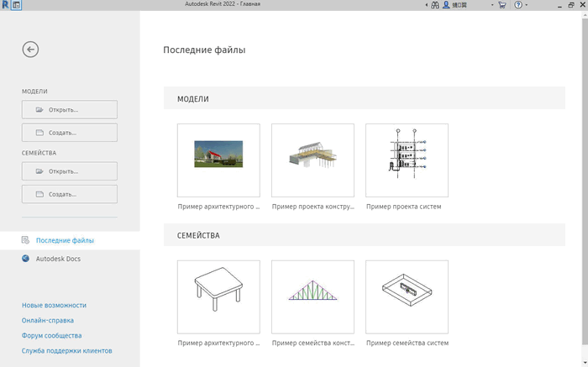
Task: Select Последние файлы in sidebar
Action: pyautogui.click(x=65, y=240)
